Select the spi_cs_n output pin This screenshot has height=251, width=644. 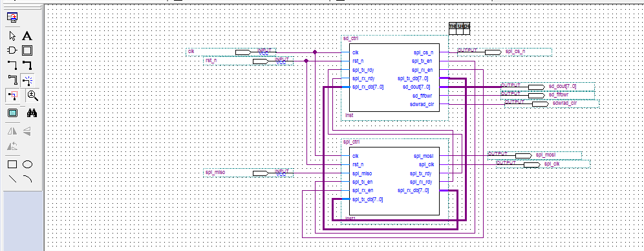click(504, 52)
